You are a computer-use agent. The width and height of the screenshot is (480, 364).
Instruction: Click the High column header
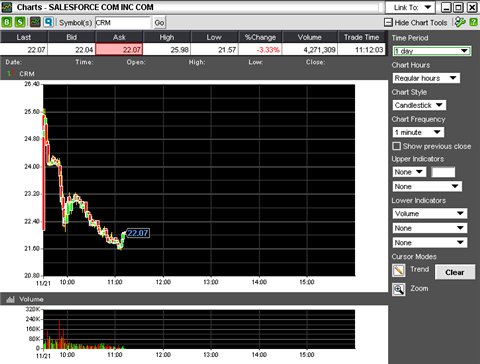coord(167,37)
